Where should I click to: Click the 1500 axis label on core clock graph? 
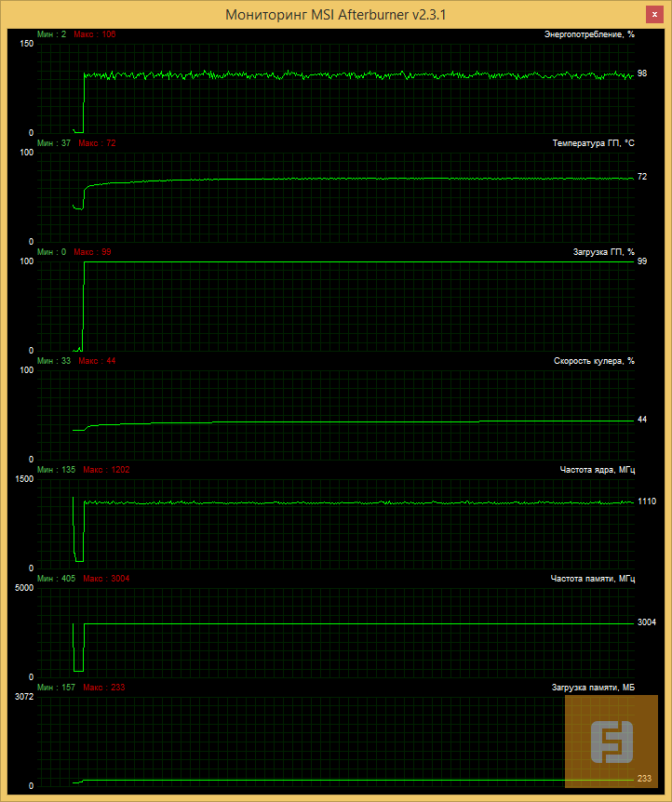click(x=24, y=479)
